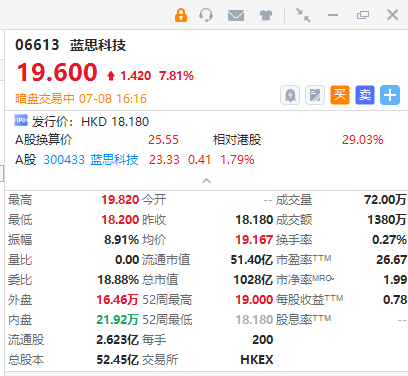
Task: Click the blue 卖 sell button
Action: [x=365, y=95]
